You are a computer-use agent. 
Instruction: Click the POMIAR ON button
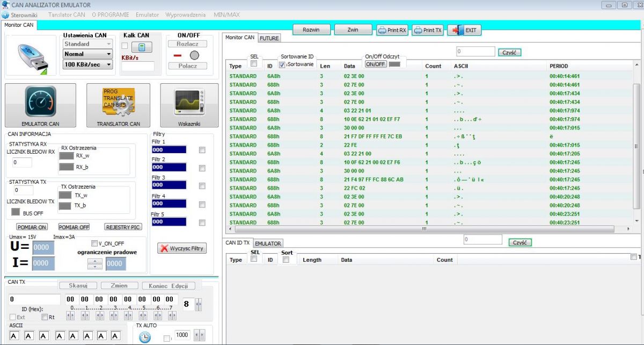click(32, 227)
